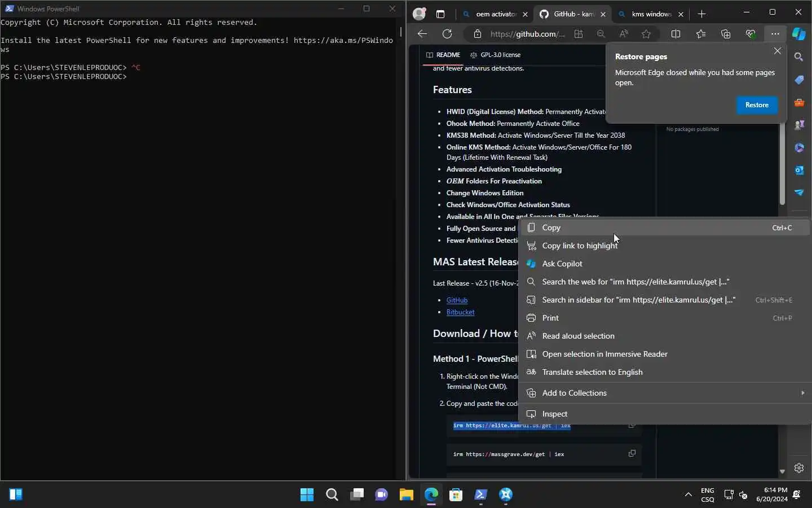The width and height of the screenshot is (812, 508).
Task: Select Search the web for selection
Action: click(664, 282)
